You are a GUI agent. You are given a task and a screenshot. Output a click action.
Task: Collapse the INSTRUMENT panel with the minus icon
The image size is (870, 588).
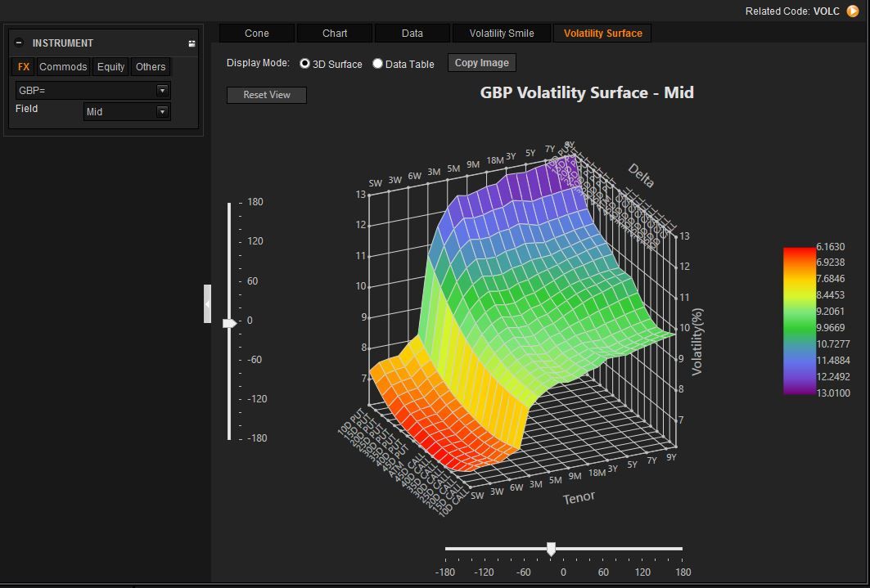coord(19,43)
